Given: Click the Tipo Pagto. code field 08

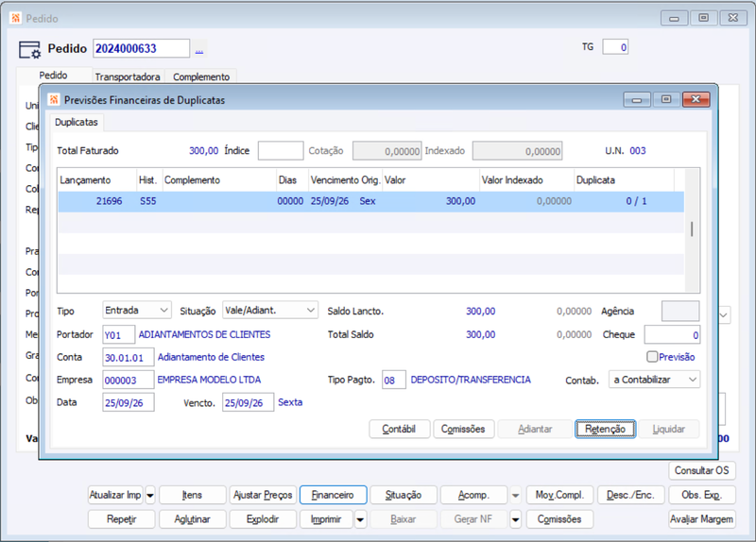Looking at the screenshot, I should pos(393,381).
